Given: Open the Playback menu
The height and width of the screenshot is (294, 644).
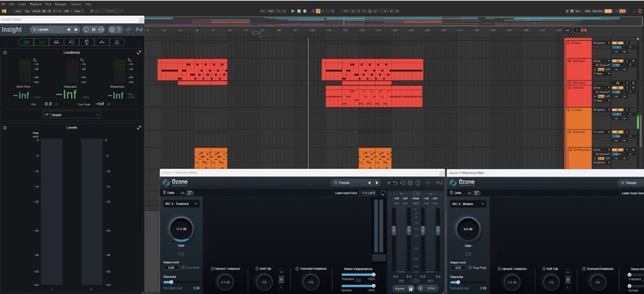Looking at the screenshot, I should coord(35,4).
